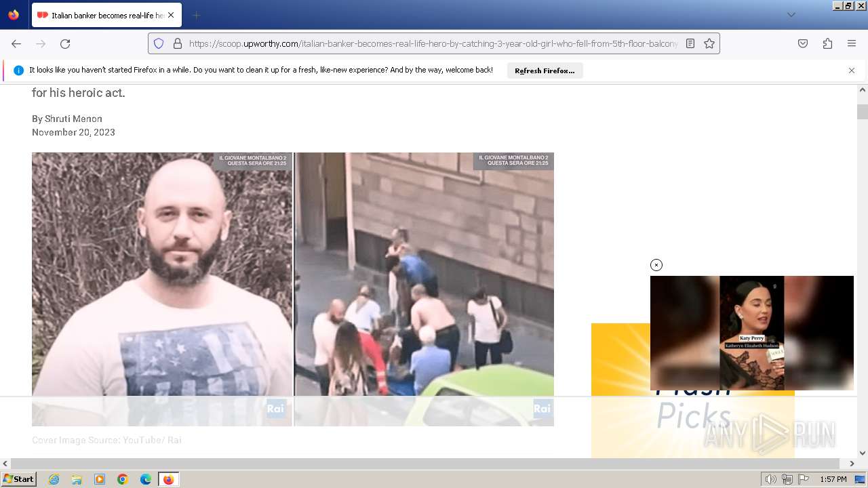The height and width of the screenshot is (488, 868).
Task: Switch to Firefox taskbar button
Action: tap(168, 479)
